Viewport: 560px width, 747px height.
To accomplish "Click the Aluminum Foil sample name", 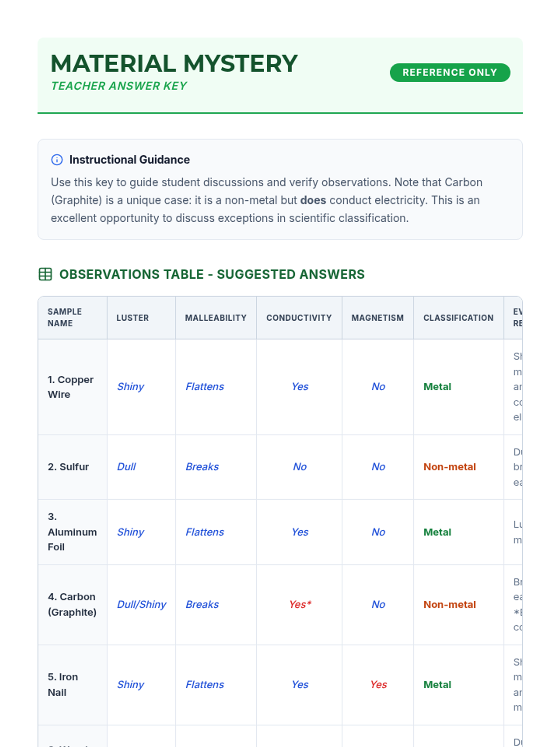I will [x=72, y=532].
